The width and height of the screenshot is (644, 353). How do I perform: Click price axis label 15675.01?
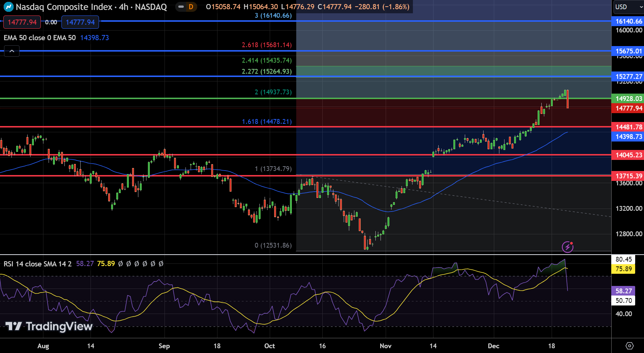click(x=628, y=51)
